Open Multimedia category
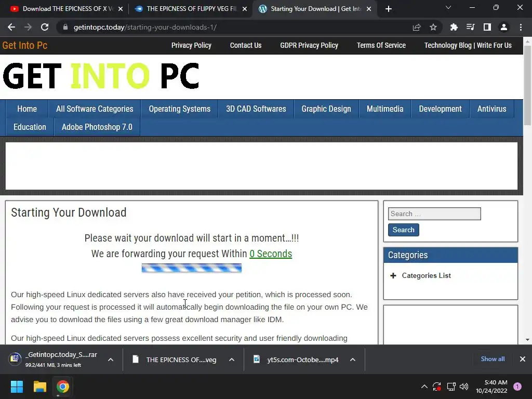This screenshot has height=399, width=532. tap(385, 109)
